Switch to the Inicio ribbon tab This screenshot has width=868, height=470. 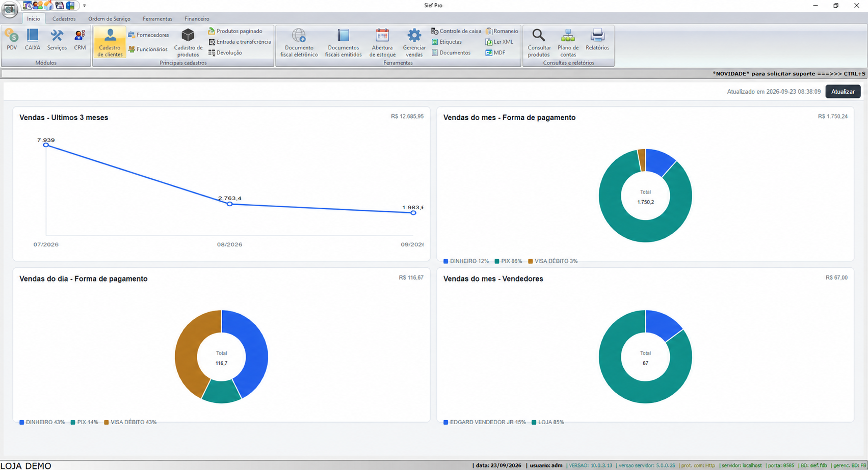(x=34, y=19)
